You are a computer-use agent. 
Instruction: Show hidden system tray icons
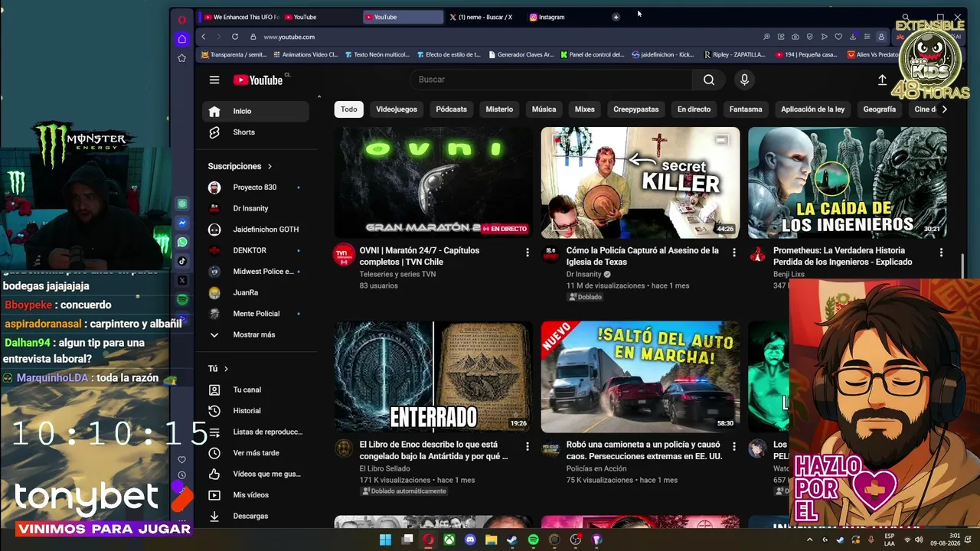pyautogui.click(x=810, y=540)
